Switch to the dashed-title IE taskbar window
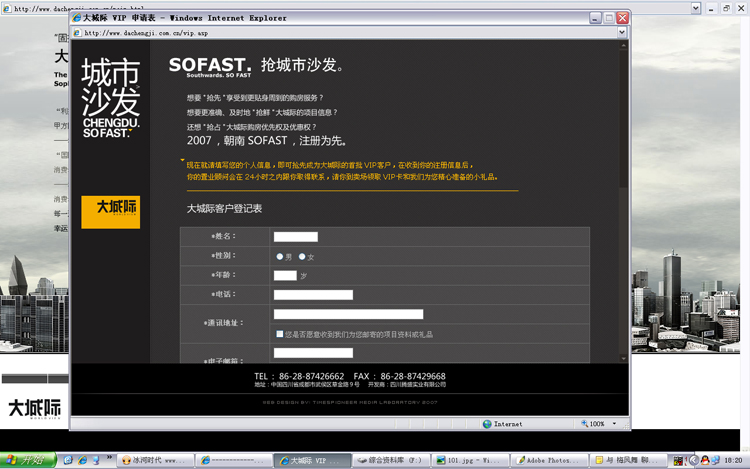The height and width of the screenshot is (469, 750). (234, 460)
